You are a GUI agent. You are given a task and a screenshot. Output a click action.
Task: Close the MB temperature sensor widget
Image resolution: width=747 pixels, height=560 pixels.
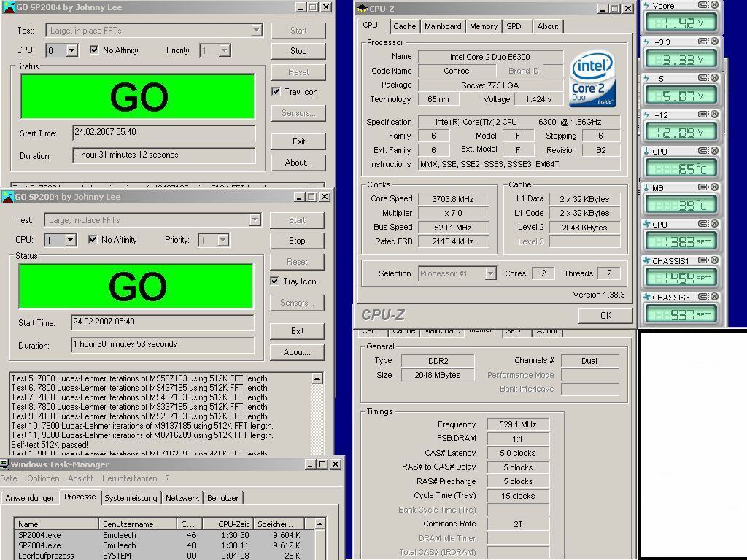[714, 187]
